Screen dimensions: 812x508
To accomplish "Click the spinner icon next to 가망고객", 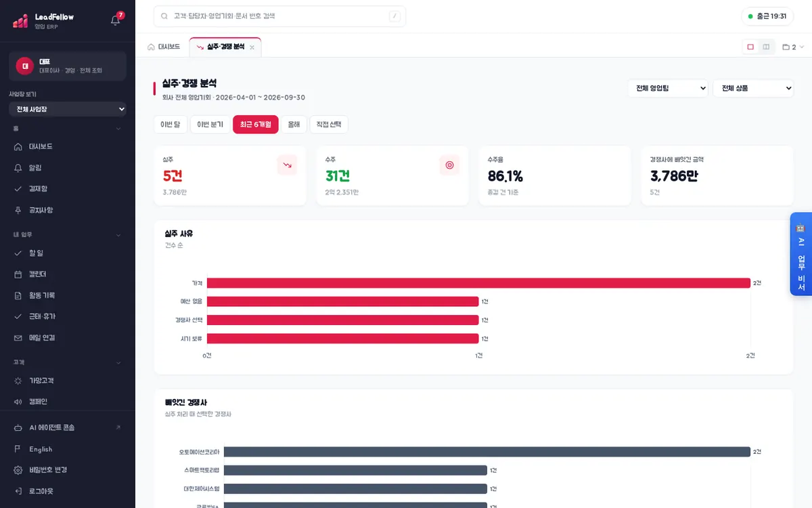I will [18, 381].
